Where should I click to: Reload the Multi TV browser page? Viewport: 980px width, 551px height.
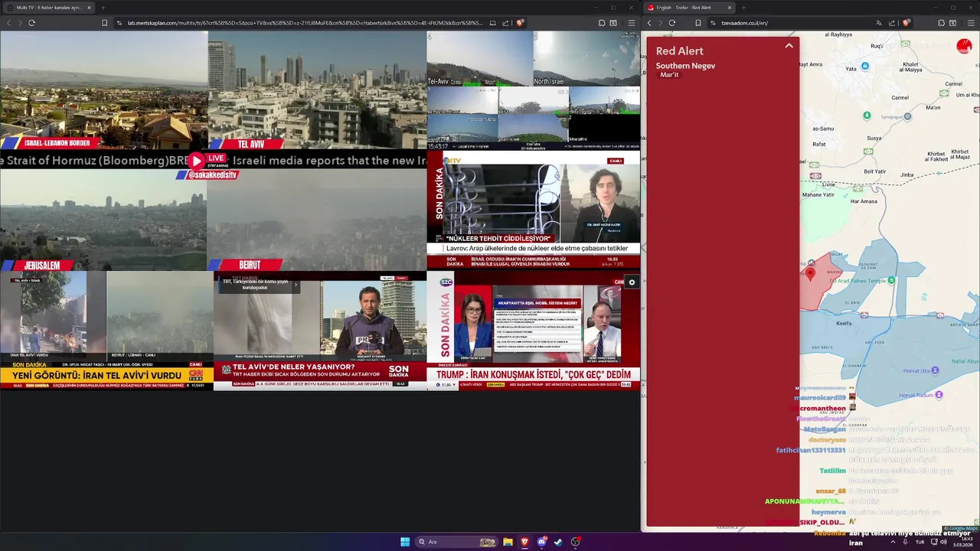tap(31, 23)
